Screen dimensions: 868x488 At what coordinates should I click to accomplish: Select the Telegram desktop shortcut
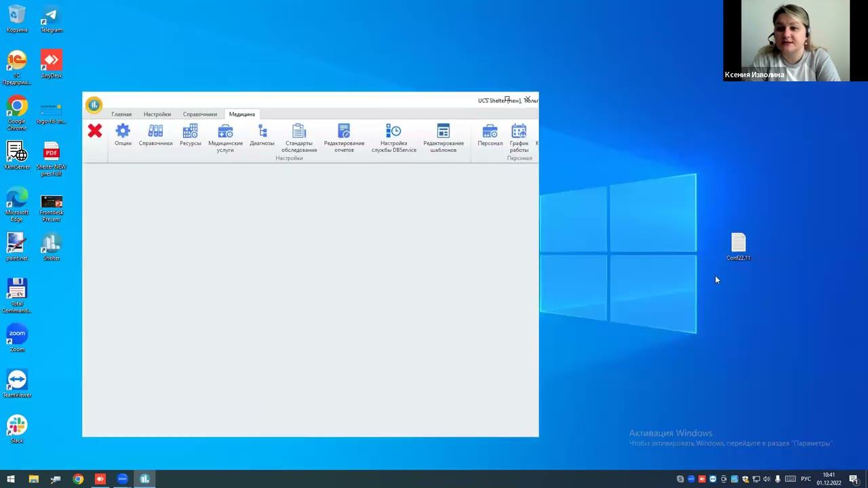point(51,19)
